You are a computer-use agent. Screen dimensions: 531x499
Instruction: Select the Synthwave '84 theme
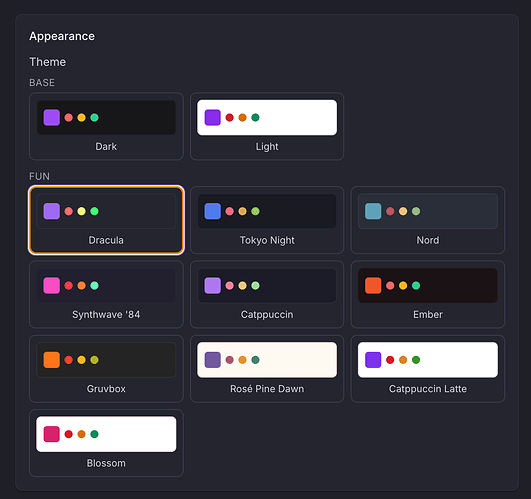point(106,294)
